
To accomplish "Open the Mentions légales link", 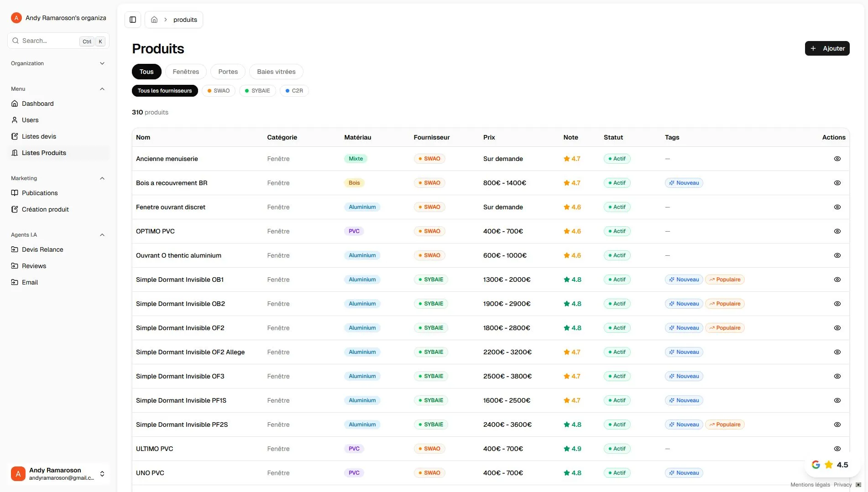I will [810, 485].
